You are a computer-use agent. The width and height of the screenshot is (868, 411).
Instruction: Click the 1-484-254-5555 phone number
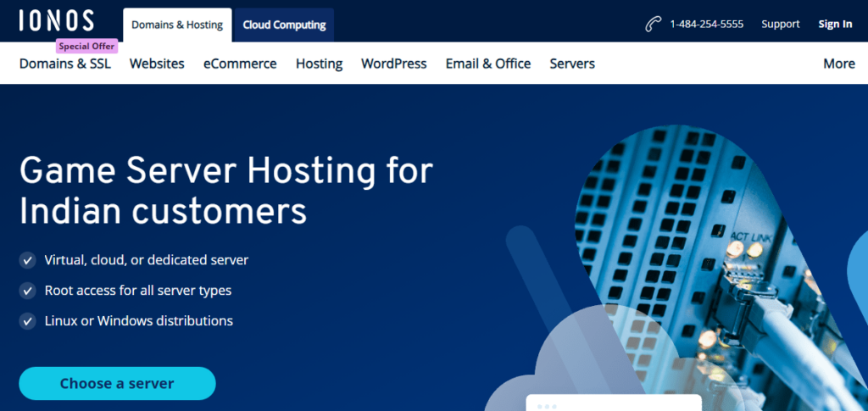coord(706,25)
